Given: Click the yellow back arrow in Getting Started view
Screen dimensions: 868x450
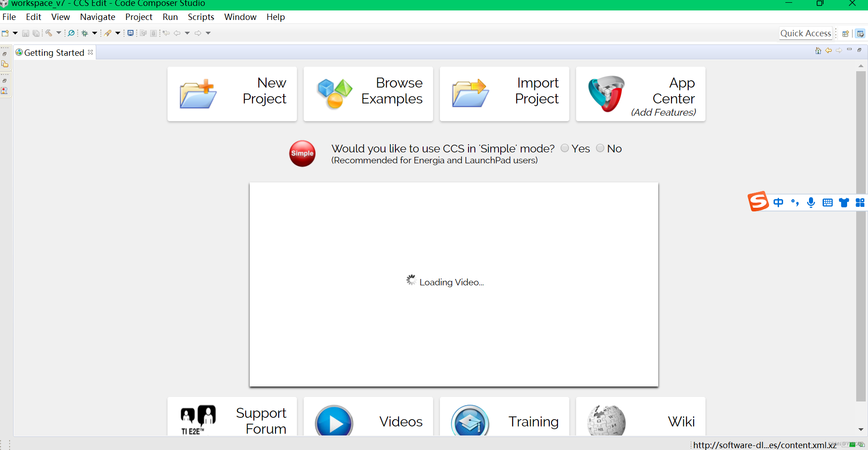Looking at the screenshot, I should pyautogui.click(x=829, y=50).
